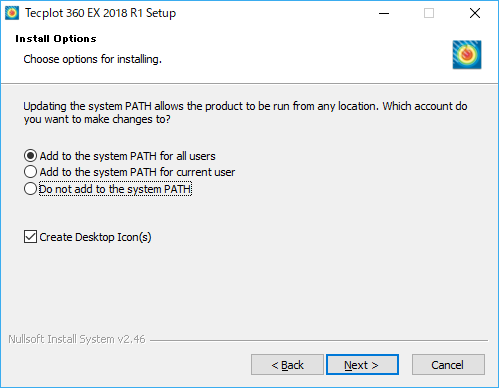The height and width of the screenshot is (388, 499).
Task: Proceed with the 'Next >' button
Action: pos(362,365)
